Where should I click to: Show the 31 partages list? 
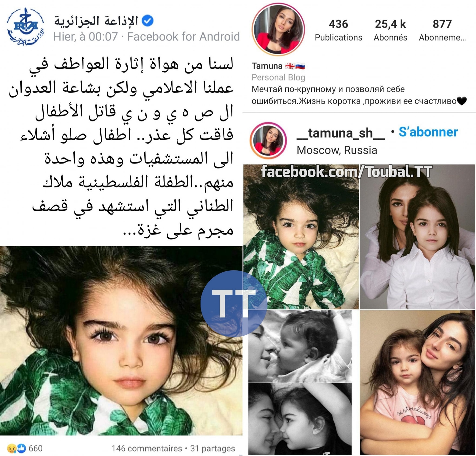[212, 448]
